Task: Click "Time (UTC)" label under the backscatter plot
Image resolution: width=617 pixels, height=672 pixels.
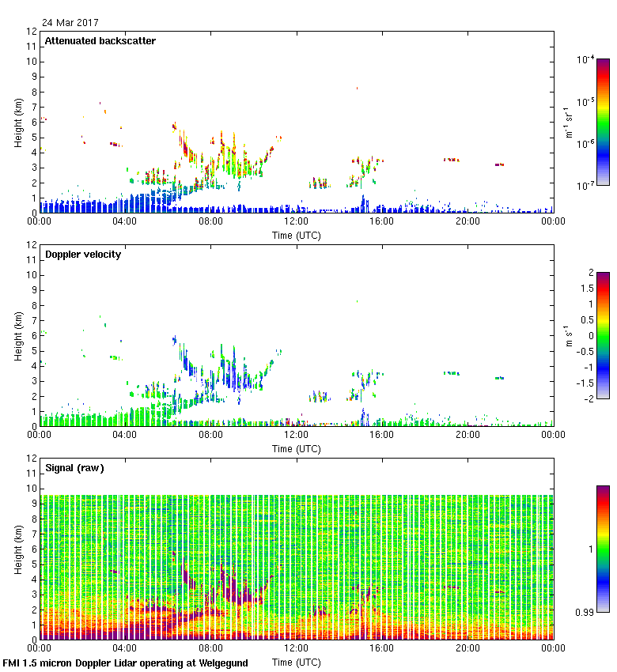Action: 296,235
